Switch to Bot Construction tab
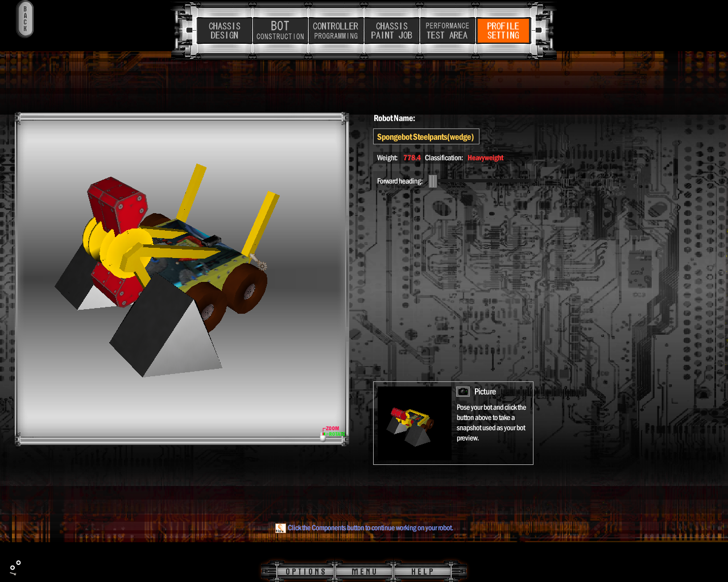This screenshot has width=728, height=582. coord(280,31)
